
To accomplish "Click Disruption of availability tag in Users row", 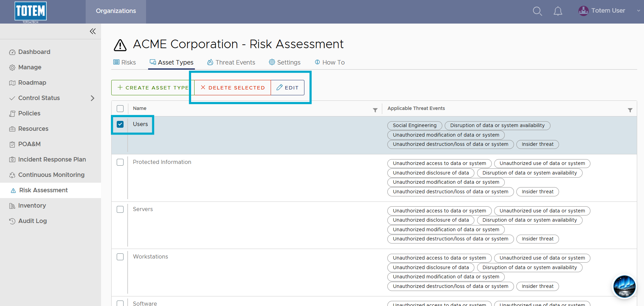I will (x=497, y=126).
